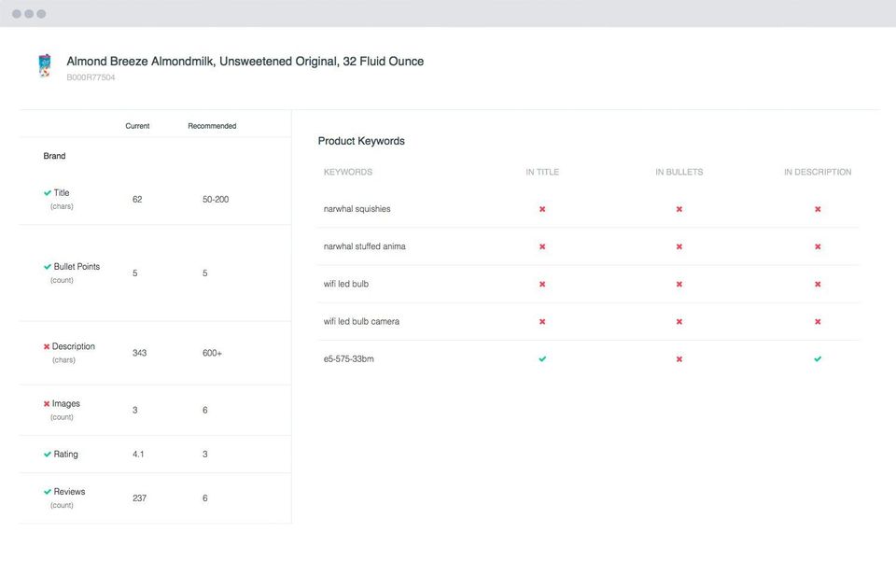Click In Bullets red X for wifi led bulb
This screenshot has width=896, height=588.
(679, 284)
